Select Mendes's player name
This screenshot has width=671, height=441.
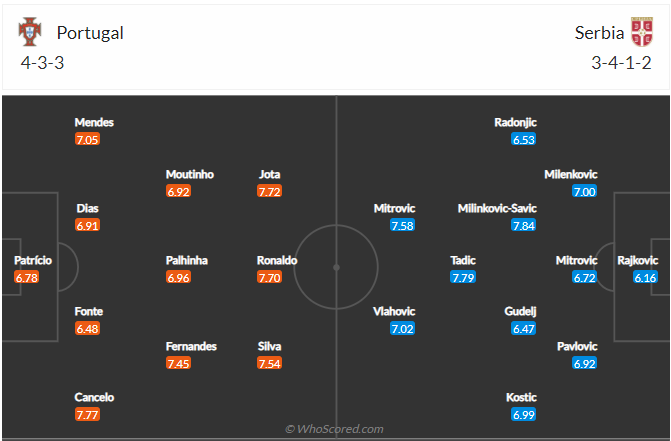point(94,122)
